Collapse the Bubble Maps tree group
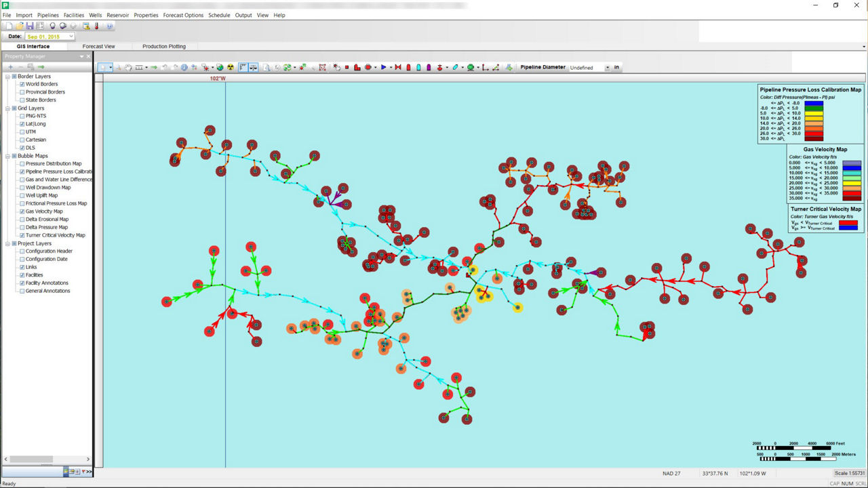This screenshot has height=488, width=868. tap(7, 156)
